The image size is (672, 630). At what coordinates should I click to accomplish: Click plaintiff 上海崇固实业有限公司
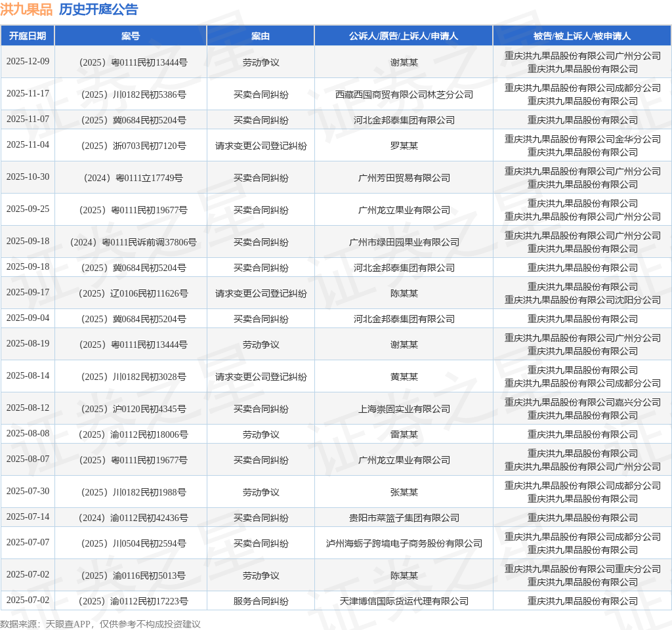[404, 409]
